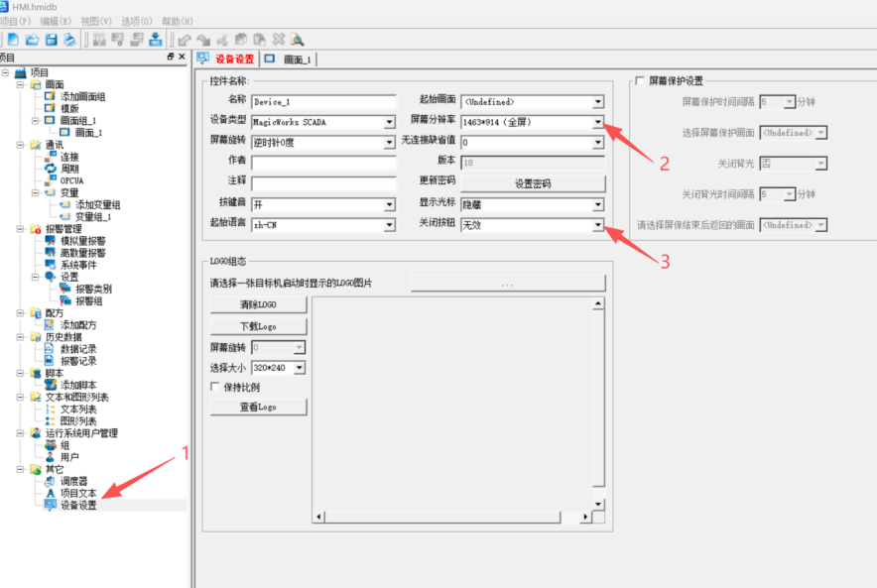Select 模版 tree node
877x588 pixels.
[69, 108]
